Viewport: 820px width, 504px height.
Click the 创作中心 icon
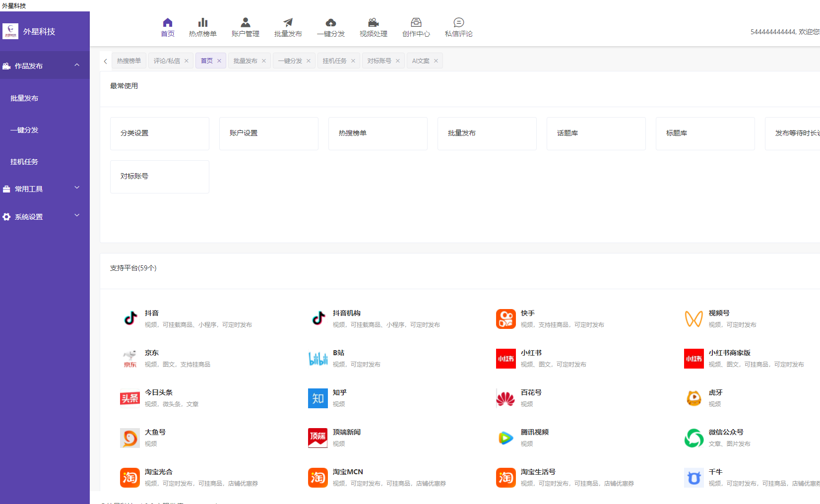[416, 23]
